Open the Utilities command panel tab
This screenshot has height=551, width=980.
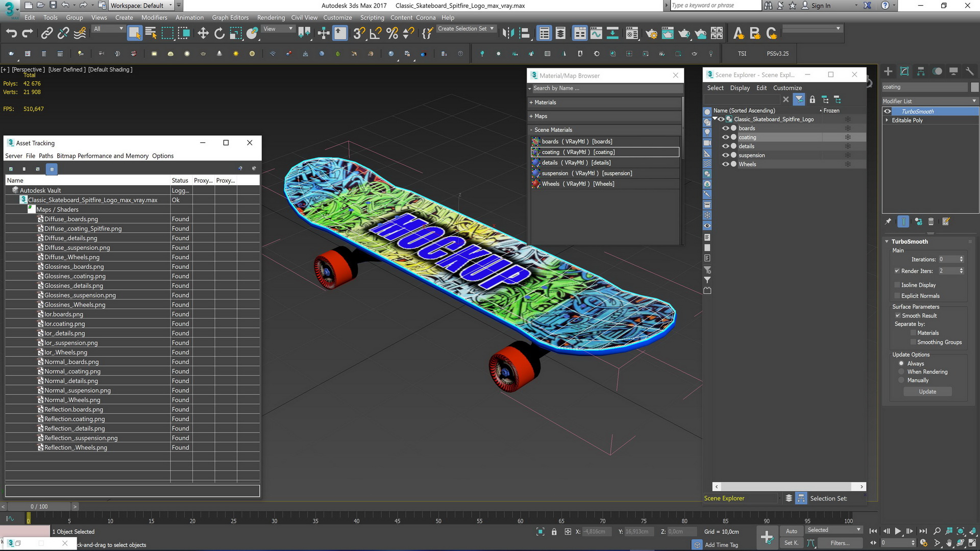pos(970,71)
